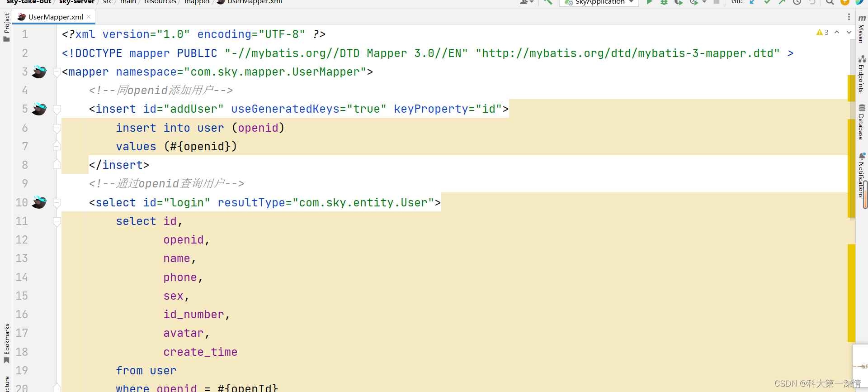Go to next highlighted error arrow

[x=849, y=32]
